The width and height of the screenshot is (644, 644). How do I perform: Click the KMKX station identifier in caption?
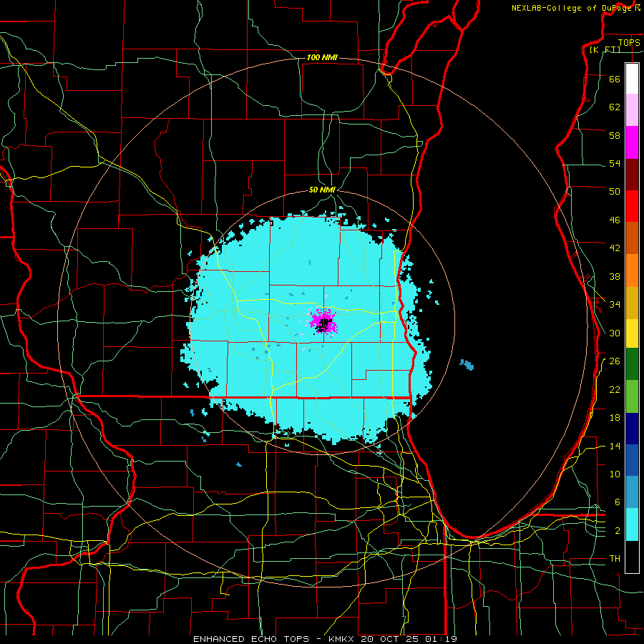coord(341,639)
